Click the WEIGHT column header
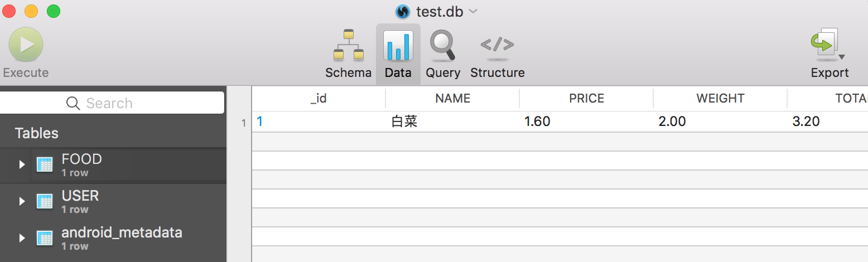This screenshot has height=262, width=868. tap(720, 99)
